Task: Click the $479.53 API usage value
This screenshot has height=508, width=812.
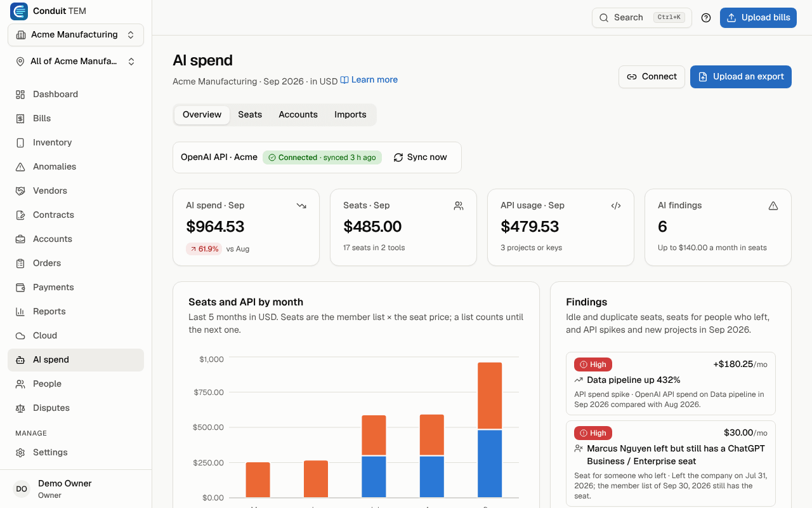Action: 530,227
